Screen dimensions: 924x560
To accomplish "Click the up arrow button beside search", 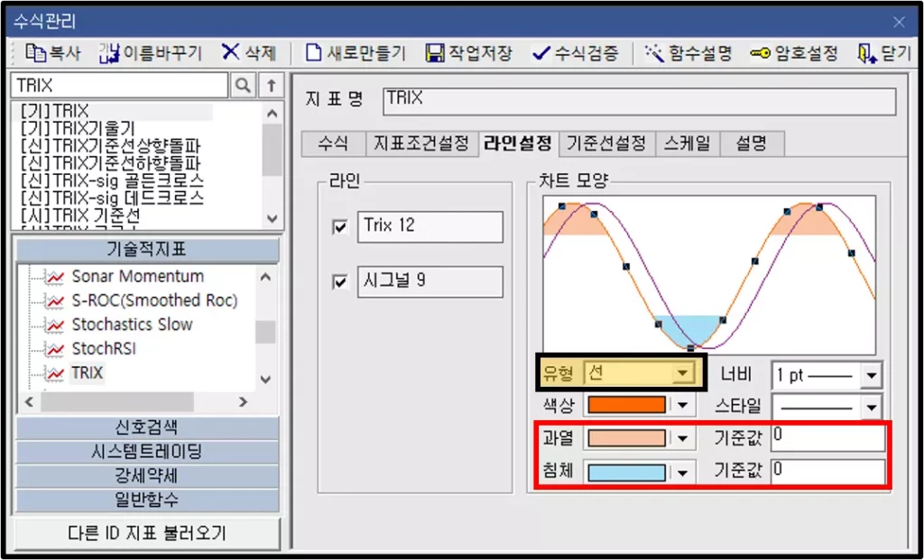I will click(x=271, y=86).
